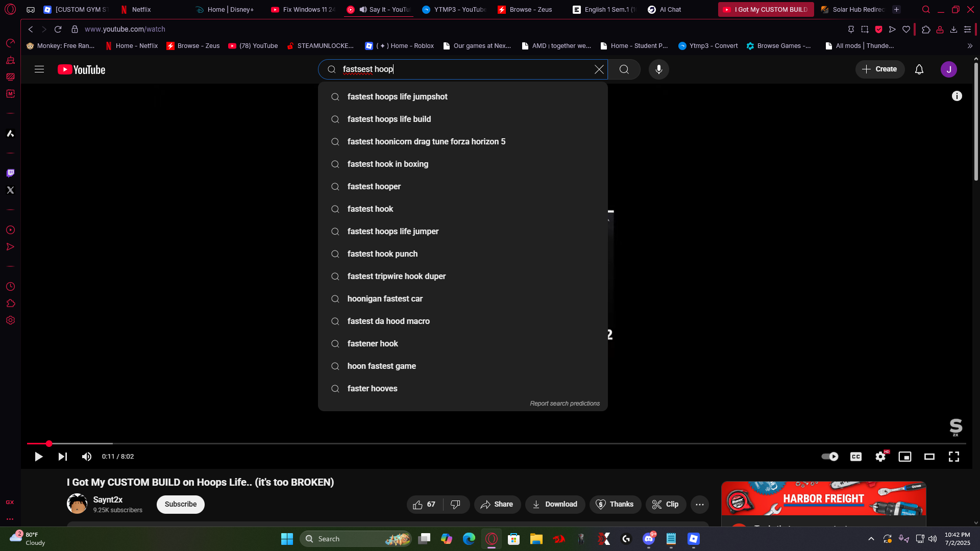The height and width of the screenshot is (551, 980).
Task: Mute the video volume
Action: [87, 457]
